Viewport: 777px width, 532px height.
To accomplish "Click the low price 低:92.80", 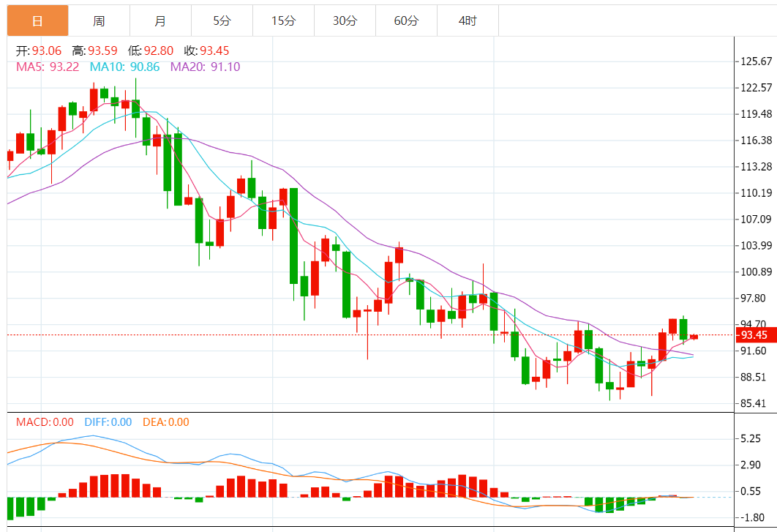I will (151, 50).
